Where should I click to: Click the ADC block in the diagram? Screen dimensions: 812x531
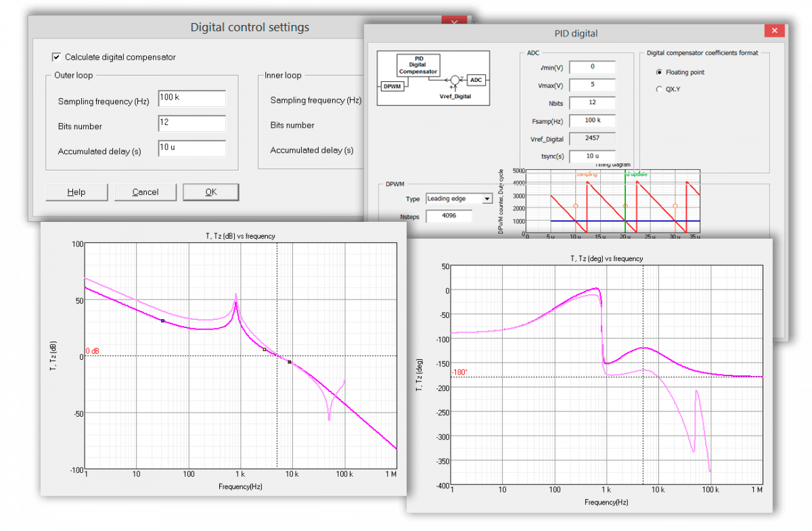click(x=476, y=80)
